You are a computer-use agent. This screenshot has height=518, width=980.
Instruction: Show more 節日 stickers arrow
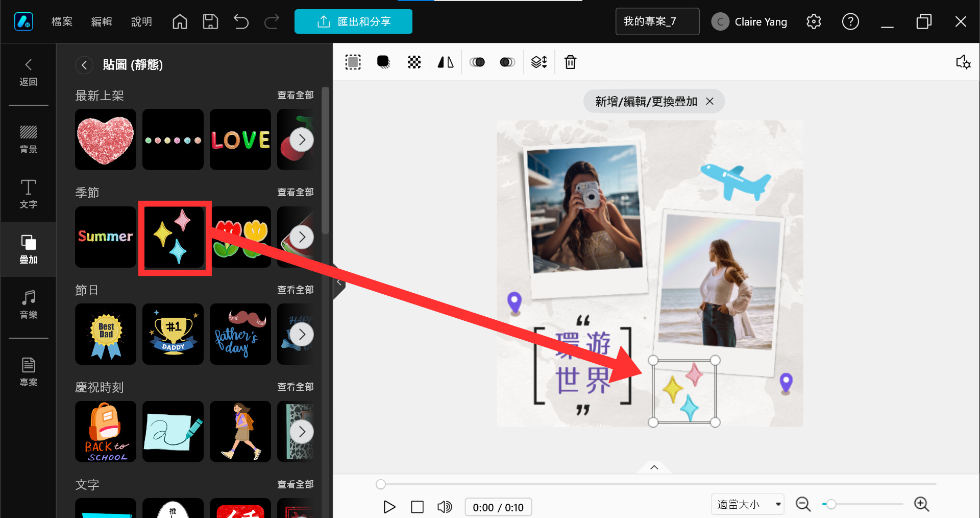tap(302, 334)
